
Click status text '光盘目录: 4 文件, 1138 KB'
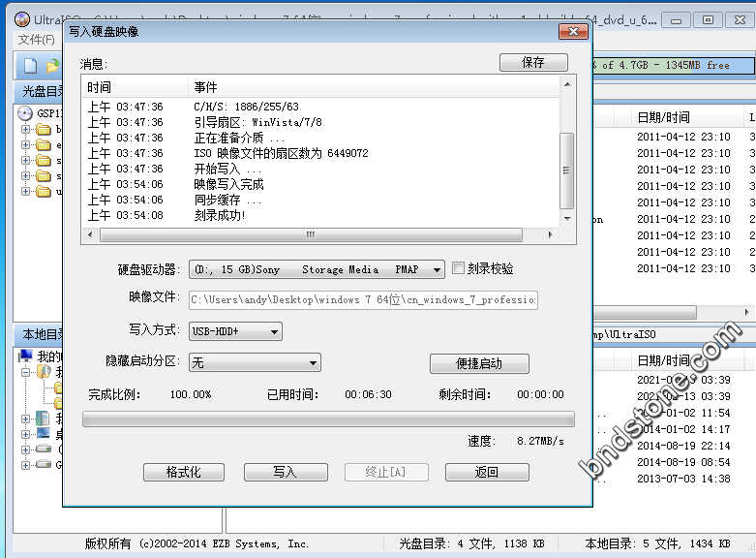coord(471,544)
